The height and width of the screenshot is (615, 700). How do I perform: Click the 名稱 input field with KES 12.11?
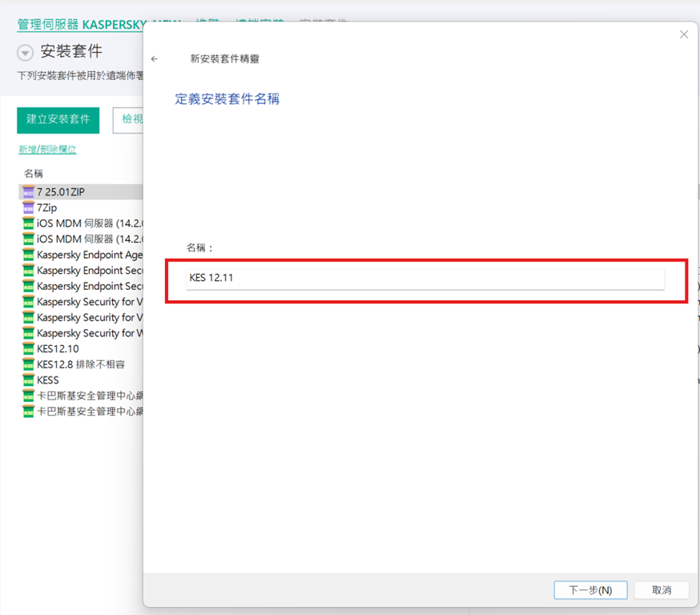(x=424, y=279)
